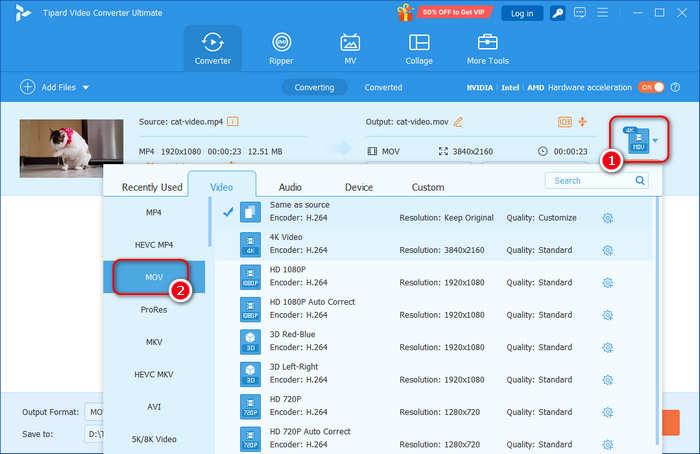700x454 pixels.
Task: Click the Add Files plus icon
Action: [27, 87]
